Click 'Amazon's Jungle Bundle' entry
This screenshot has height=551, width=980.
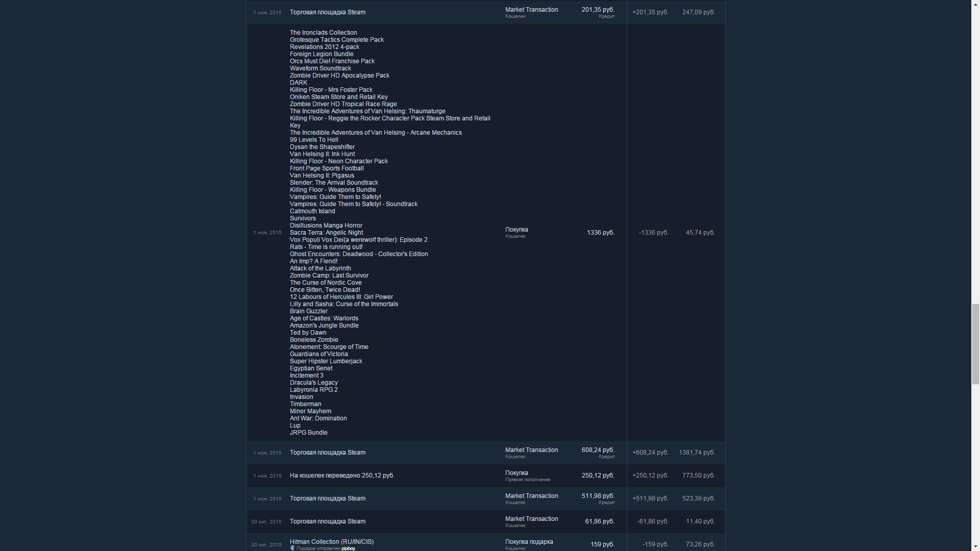pos(324,325)
